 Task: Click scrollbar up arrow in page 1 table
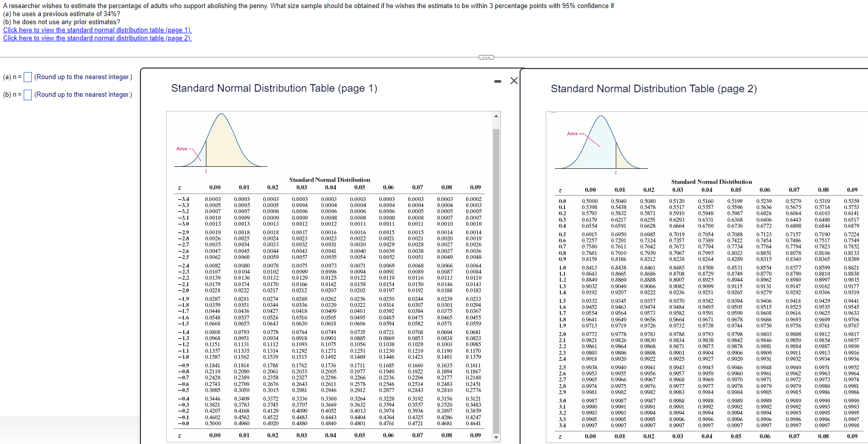(496, 116)
